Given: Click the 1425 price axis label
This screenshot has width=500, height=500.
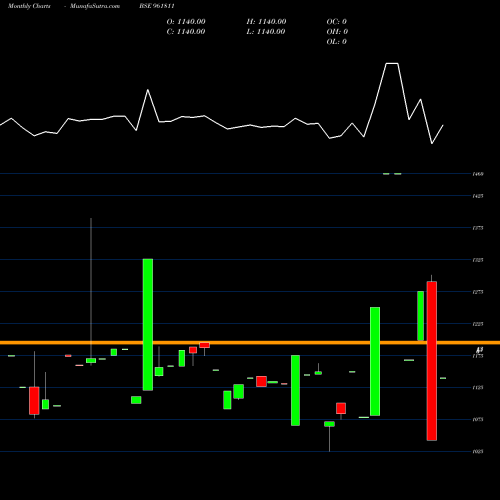Looking at the screenshot, I should pos(478,196).
